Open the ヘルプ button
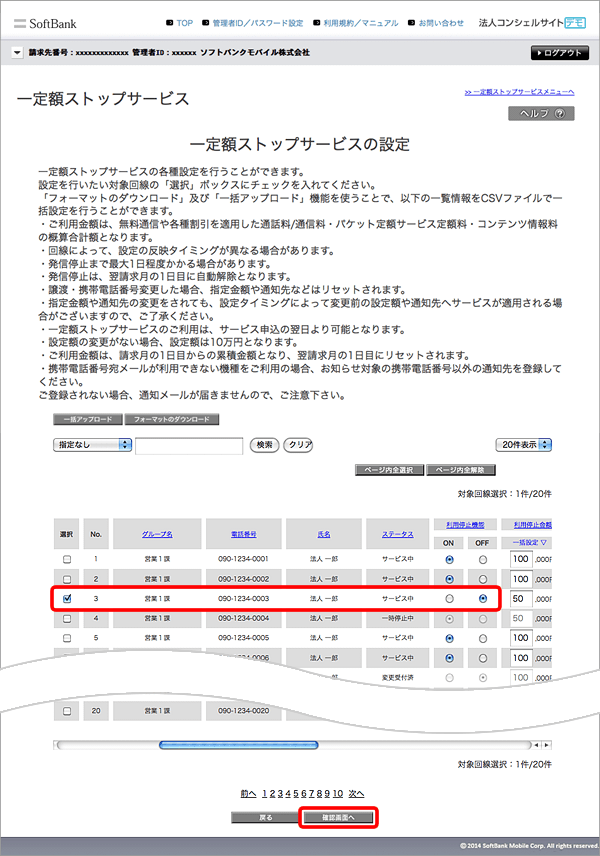Screen dimensions: 600x856 [x=541, y=114]
